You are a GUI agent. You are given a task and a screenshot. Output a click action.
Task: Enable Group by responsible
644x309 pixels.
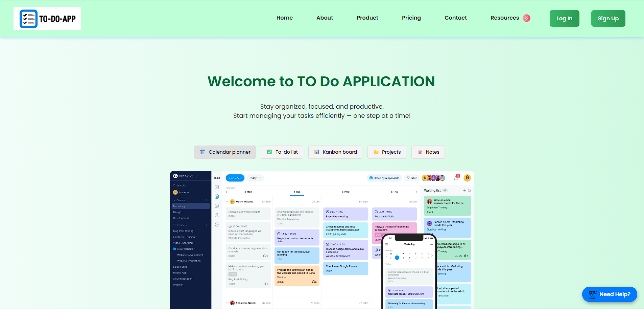[x=384, y=178]
